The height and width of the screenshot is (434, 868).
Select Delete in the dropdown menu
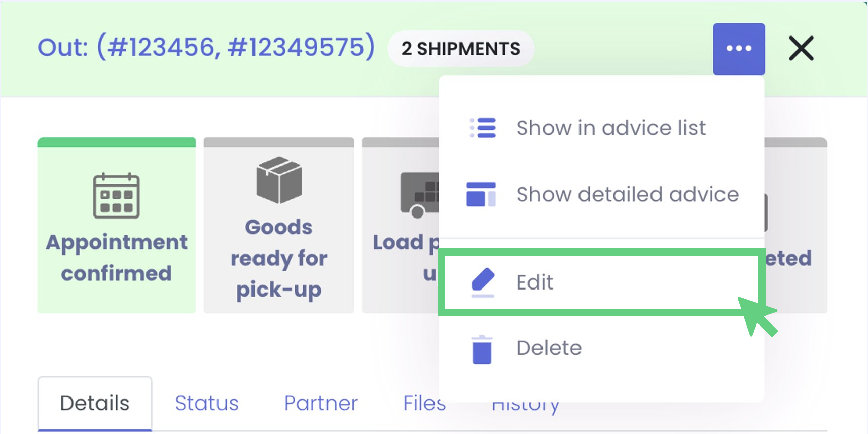pos(549,348)
